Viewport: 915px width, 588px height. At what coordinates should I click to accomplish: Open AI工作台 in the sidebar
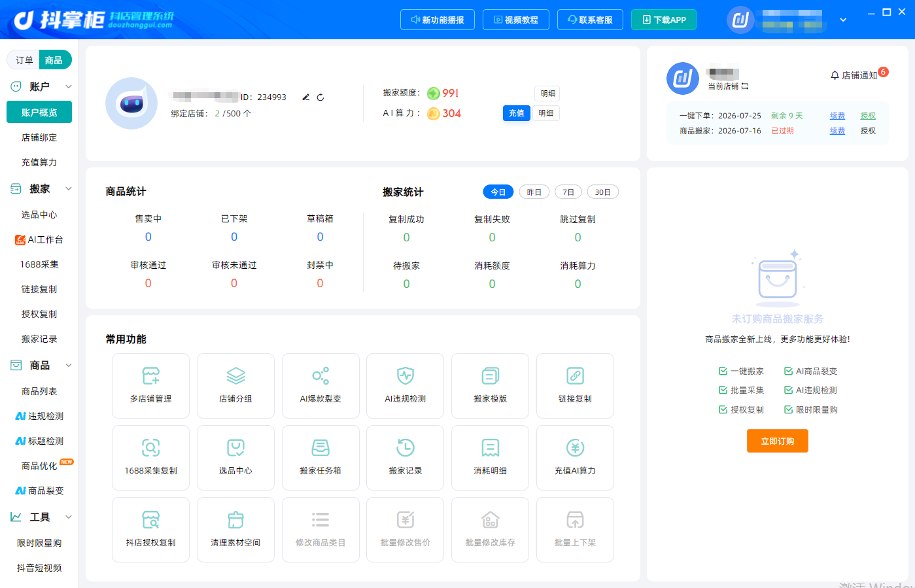[x=39, y=239]
